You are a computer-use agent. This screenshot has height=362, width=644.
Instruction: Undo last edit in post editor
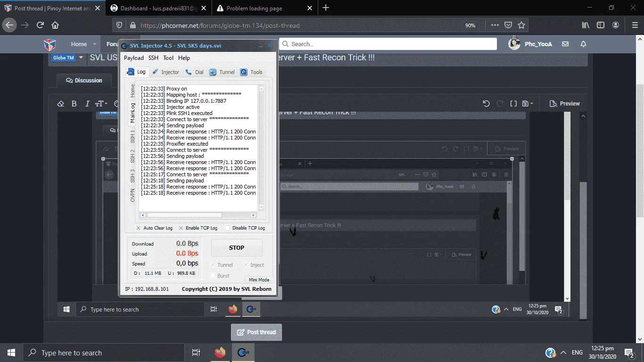click(x=486, y=104)
